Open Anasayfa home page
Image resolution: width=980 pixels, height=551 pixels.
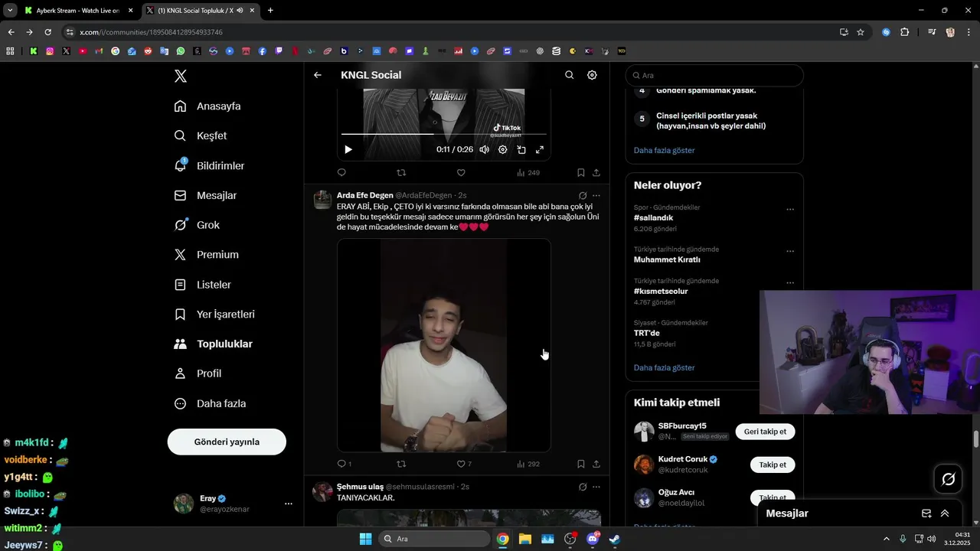tap(207, 106)
